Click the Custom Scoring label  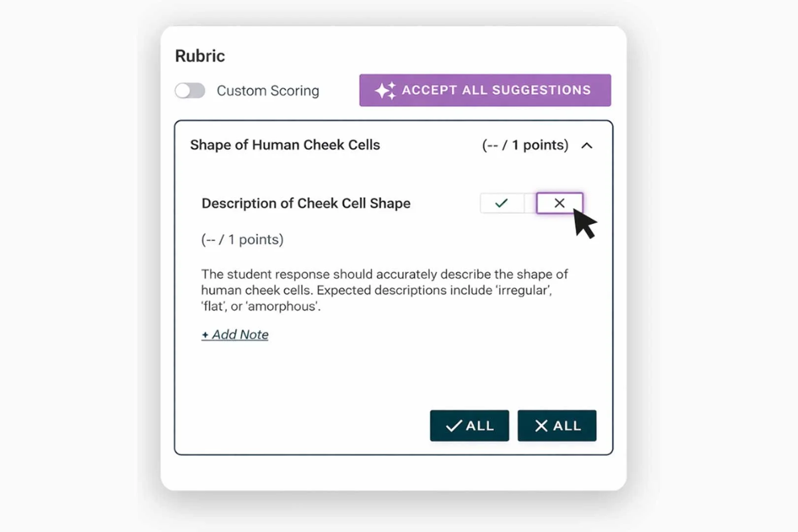tap(268, 91)
